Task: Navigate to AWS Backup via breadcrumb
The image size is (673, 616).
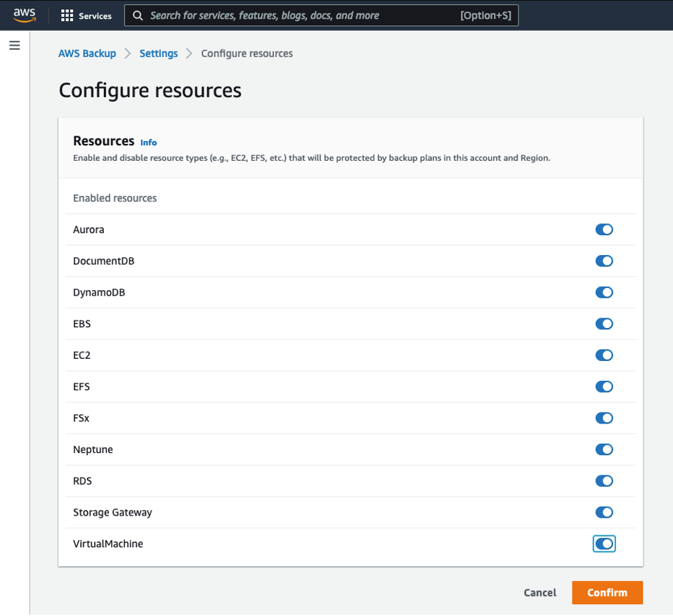Action: (x=87, y=53)
